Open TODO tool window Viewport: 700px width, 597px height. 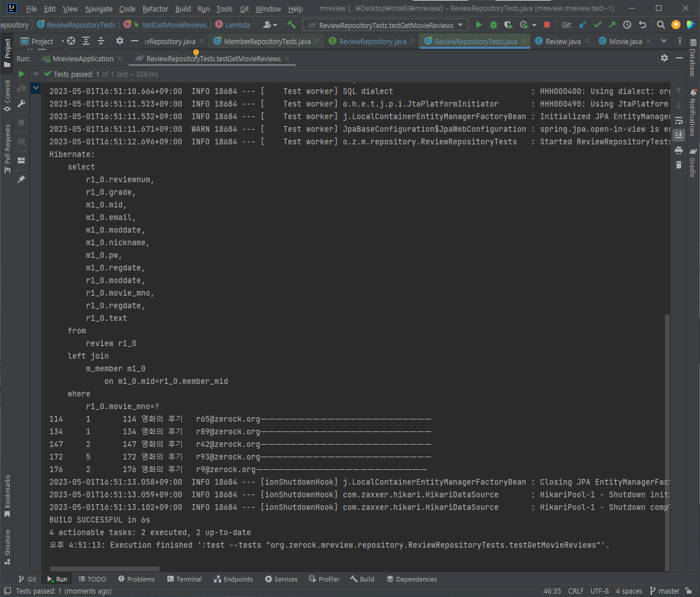(92, 579)
